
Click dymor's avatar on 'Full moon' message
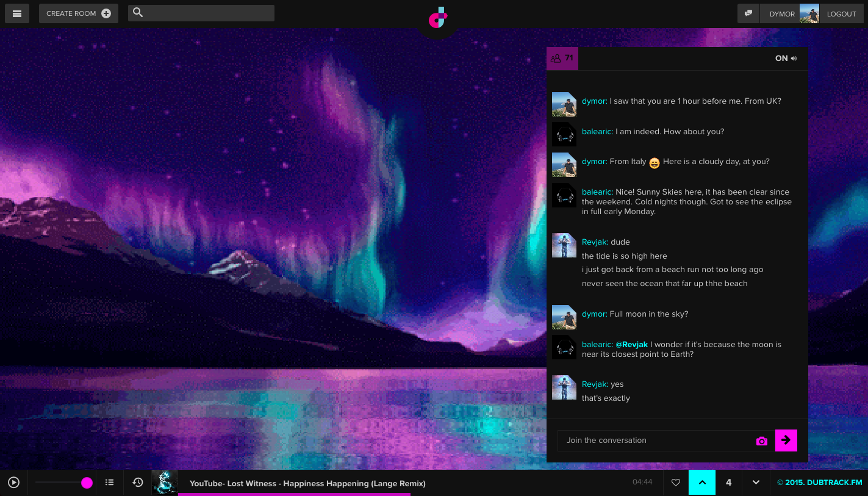click(564, 317)
